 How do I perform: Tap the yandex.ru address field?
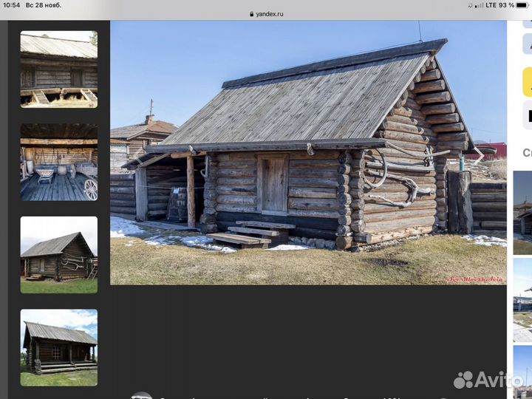(269, 14)
